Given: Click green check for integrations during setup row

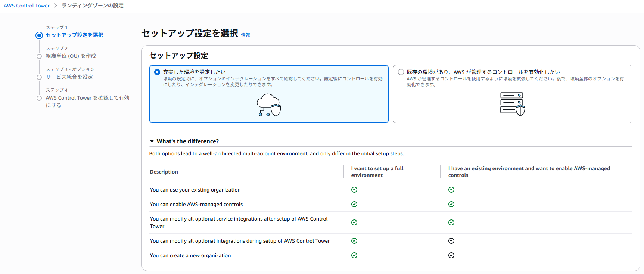Looking at the screenshot, I should [354, 241].
